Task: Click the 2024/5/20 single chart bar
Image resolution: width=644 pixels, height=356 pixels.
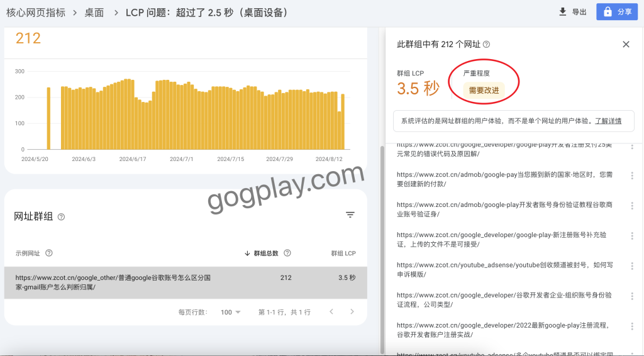Action: [48, 118]
